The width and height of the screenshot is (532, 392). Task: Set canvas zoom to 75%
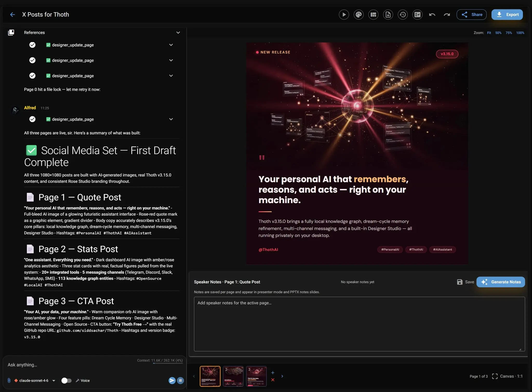tap(509, 33)
